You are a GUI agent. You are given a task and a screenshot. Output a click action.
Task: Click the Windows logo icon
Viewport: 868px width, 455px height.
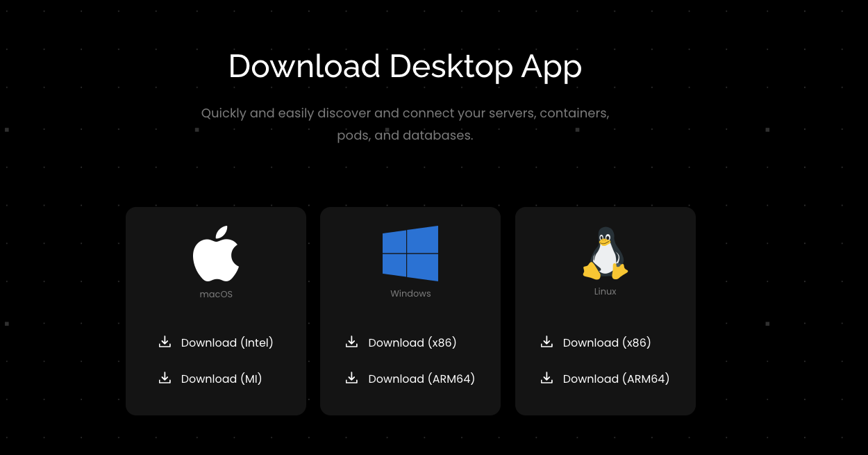(410, 253)
